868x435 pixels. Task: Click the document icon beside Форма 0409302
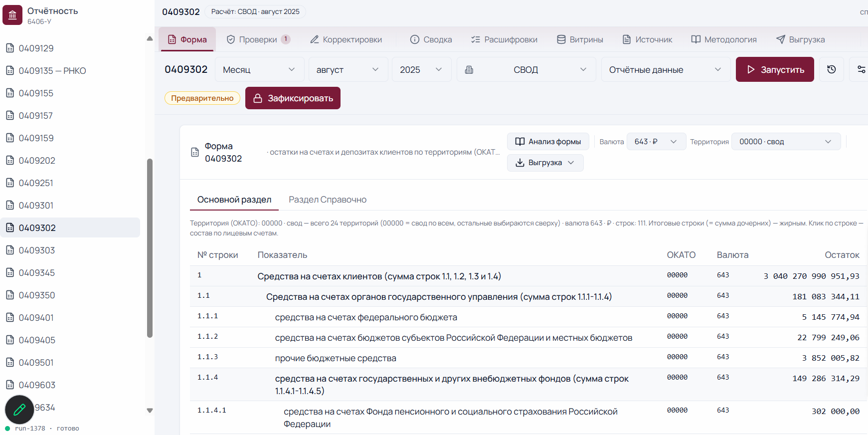(195, 152)
